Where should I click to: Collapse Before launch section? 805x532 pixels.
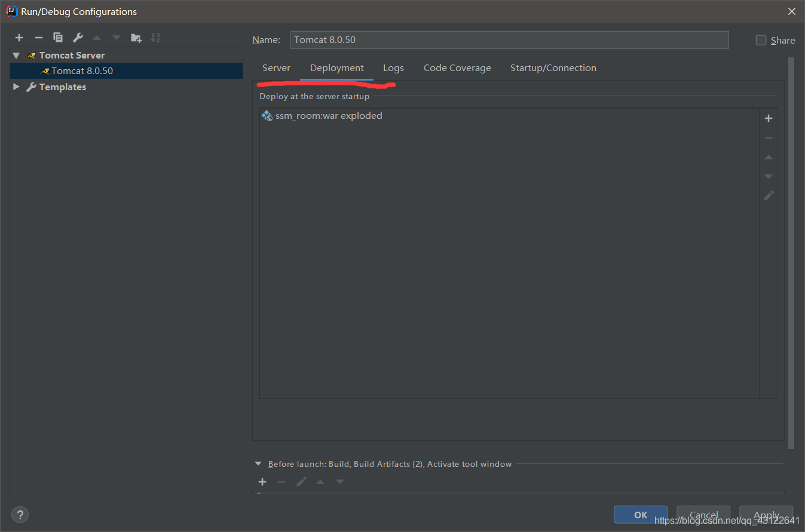coord(258,464)
